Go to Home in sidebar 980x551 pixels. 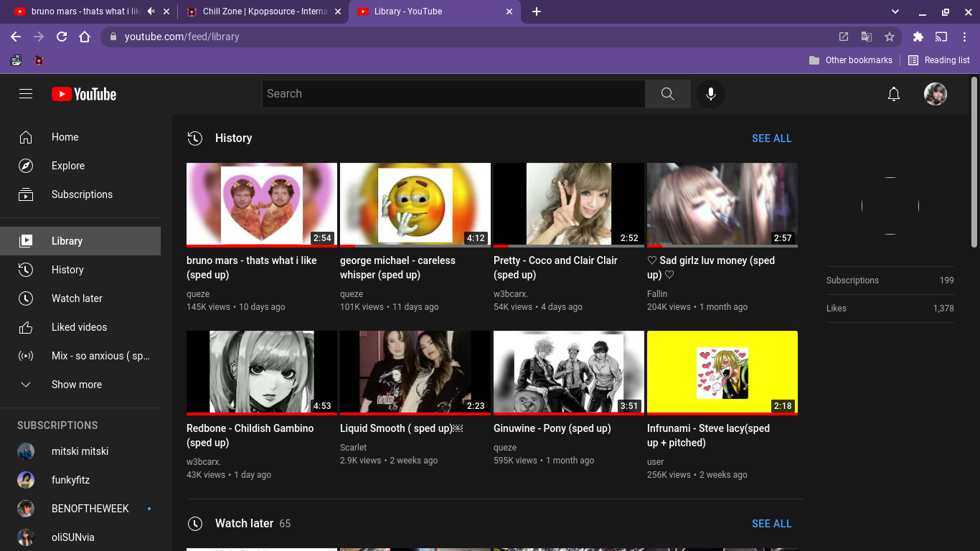[80, 137]
